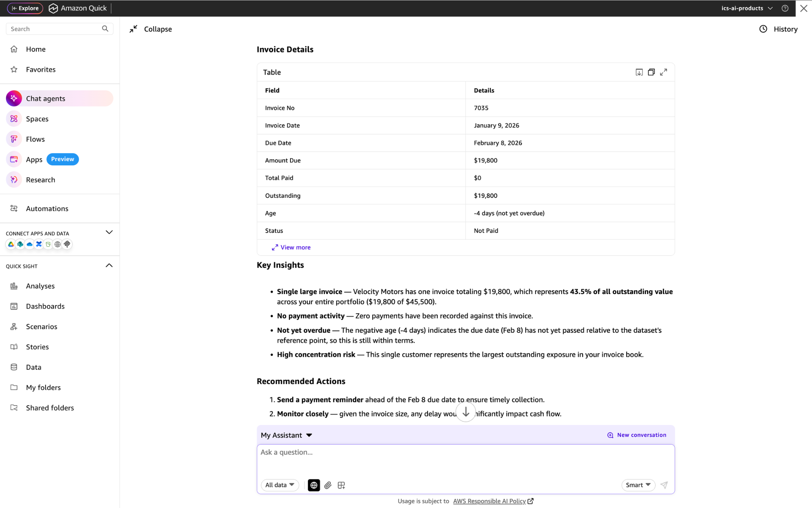Click the 'January 9, 2026' invoice date cell
This screenshot has width=812, height=508.
coord(570,126)
